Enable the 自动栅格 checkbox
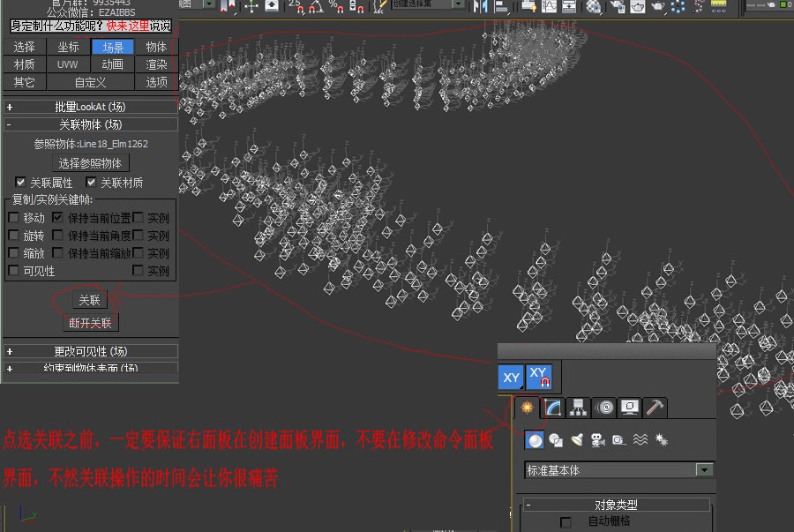The height and width of the screenshot is (532, 794). pyautogui.click(x=566, y=521)
